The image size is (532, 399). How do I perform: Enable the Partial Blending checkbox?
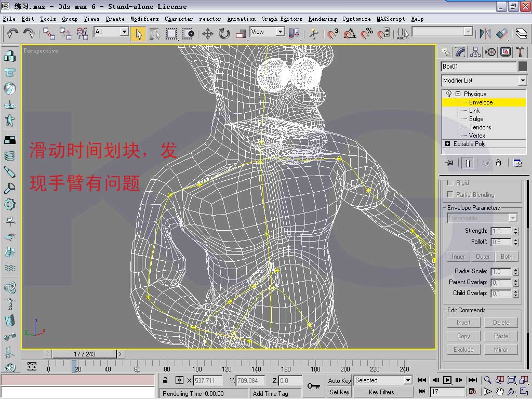click(450, 194)
